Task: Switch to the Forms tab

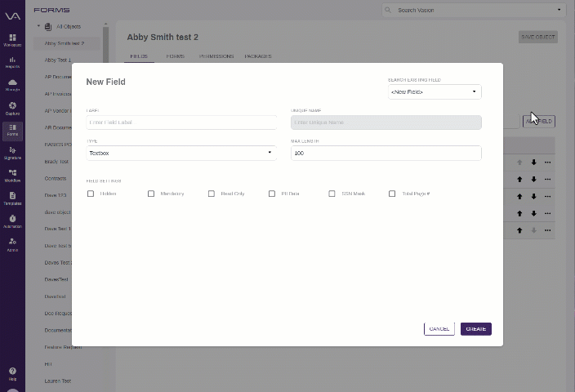Action: pyautogui.click(x=176, y=56)
